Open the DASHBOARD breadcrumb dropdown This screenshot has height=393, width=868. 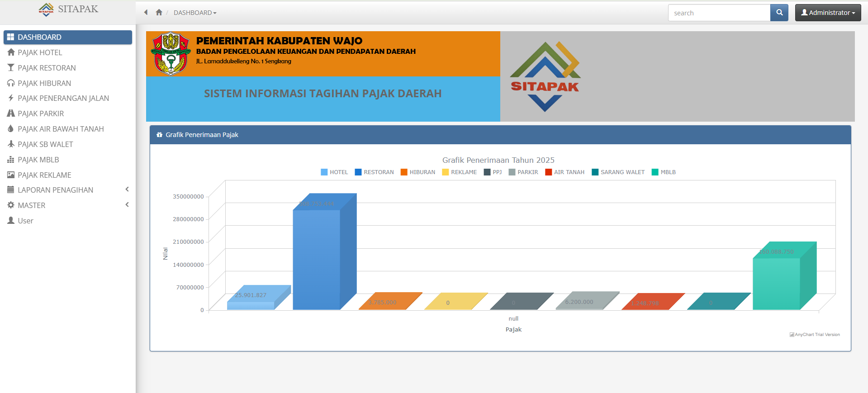click(x=195, y=13)
